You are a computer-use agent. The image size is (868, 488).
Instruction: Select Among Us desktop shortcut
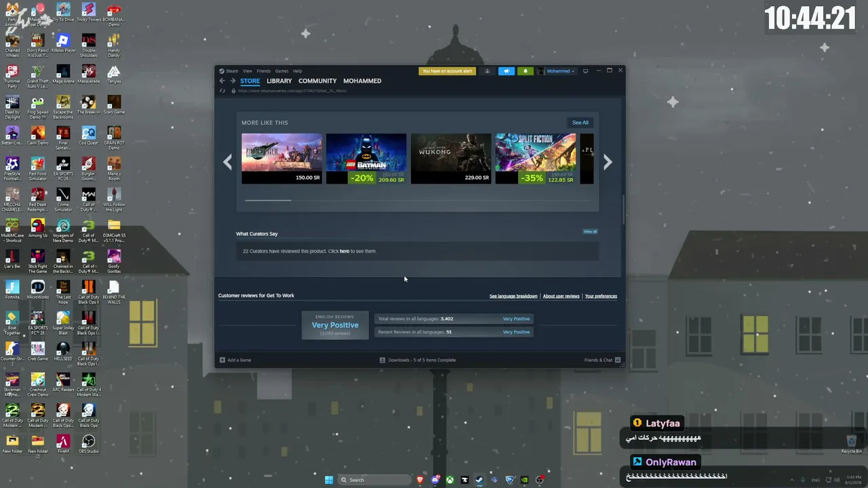pos(37,228)
